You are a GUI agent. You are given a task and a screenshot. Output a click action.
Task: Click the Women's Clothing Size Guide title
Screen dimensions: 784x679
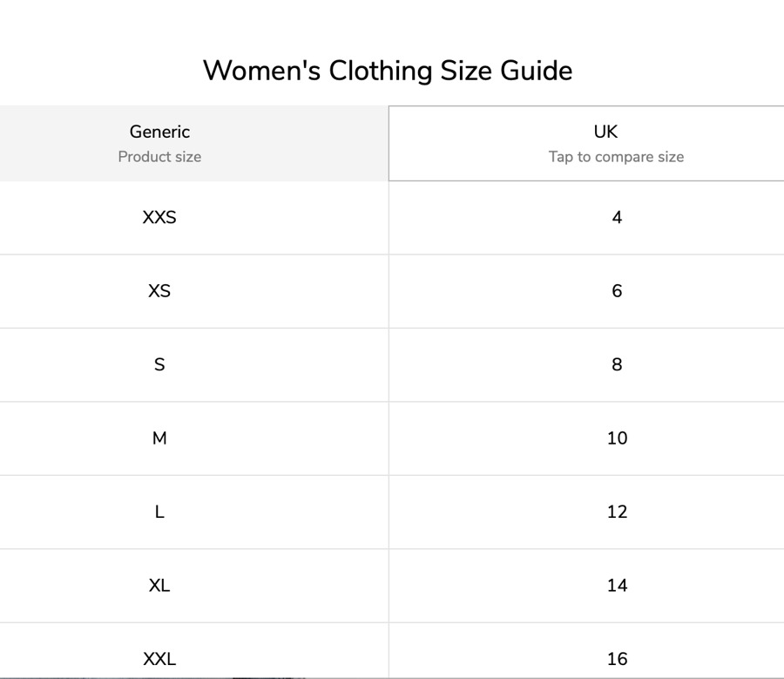click(x=388, y=71)
